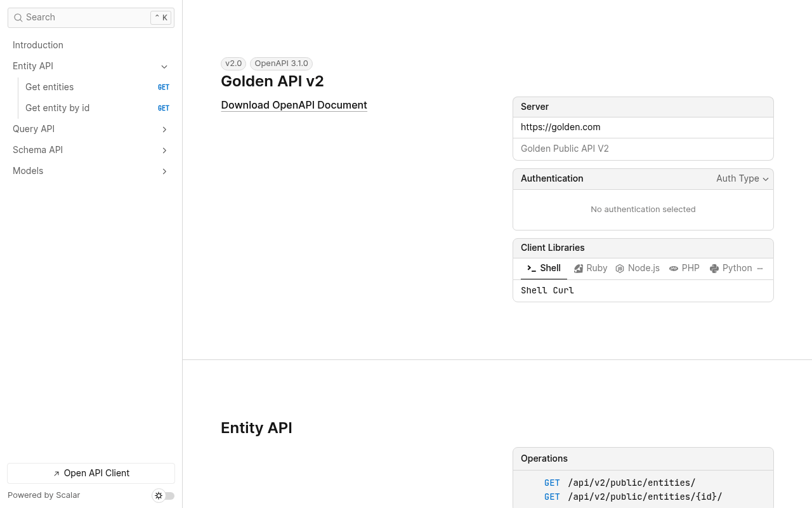Click the No authentication selected message
This screenshot has height=508, width=812.
(x=643, y=210)
